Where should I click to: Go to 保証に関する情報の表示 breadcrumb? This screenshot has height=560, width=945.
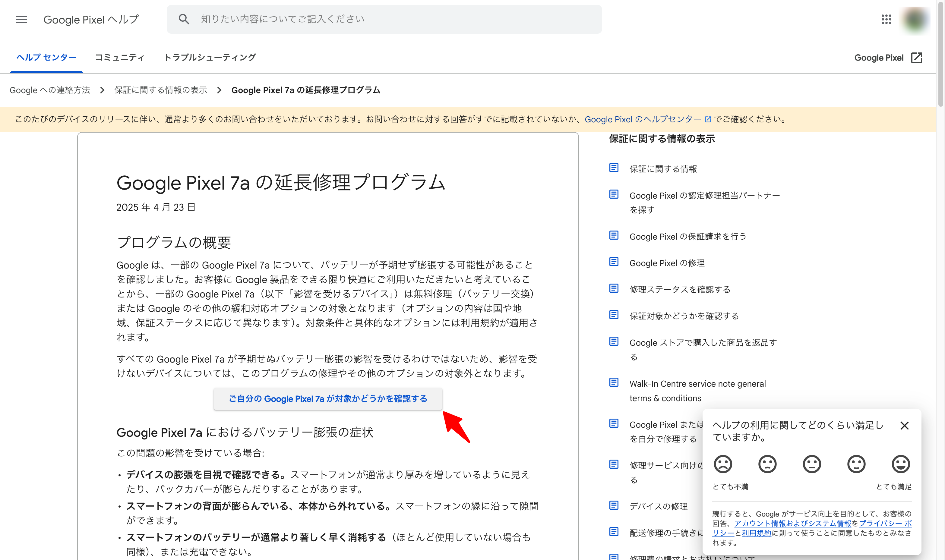click(161, 90)
